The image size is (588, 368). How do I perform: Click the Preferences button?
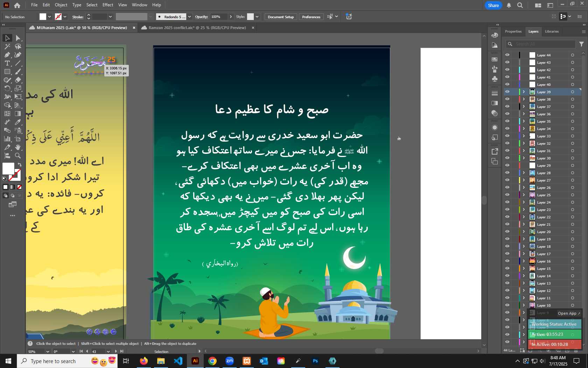(x=311, y=17)
